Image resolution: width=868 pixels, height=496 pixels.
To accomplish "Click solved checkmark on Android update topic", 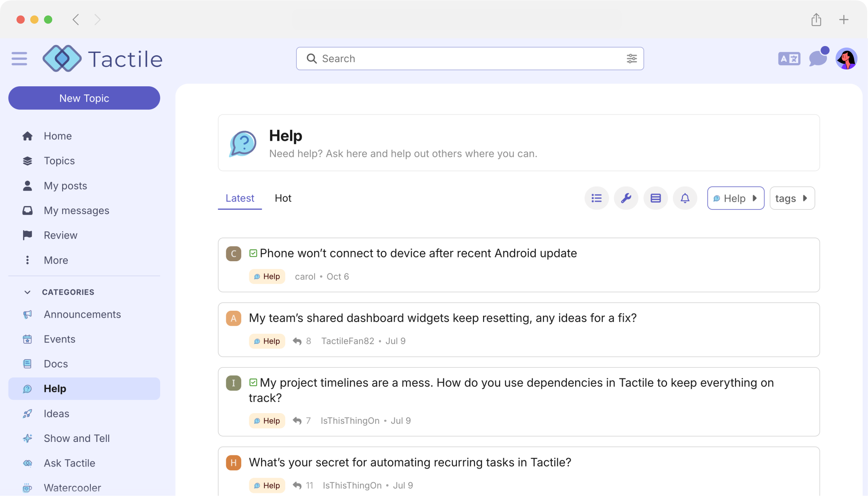I will coord(253,253).
